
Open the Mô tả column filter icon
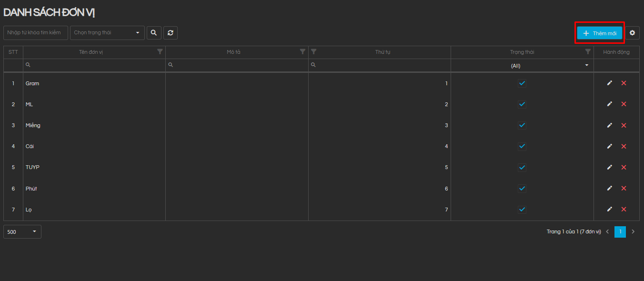(x=302, y=52)
